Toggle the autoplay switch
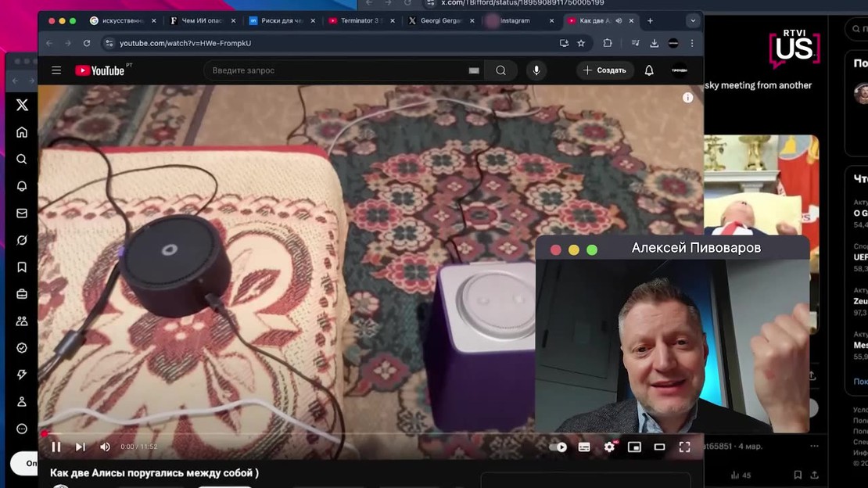This screenshot has width=868, height=488. click(558, 447)
